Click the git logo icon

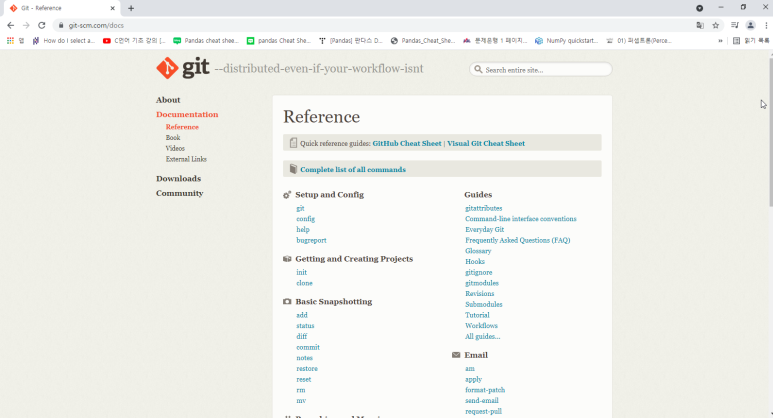pos(167,68)
